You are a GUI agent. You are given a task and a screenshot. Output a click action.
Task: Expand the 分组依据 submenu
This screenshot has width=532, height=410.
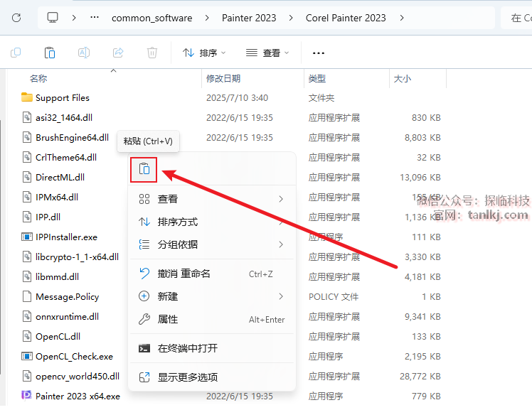[x=211, y=244]
